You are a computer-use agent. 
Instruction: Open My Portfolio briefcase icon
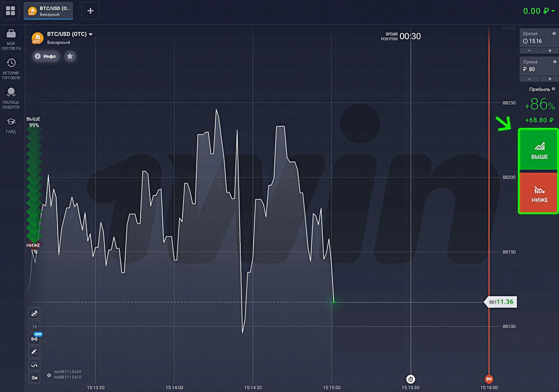pos(11,34)
